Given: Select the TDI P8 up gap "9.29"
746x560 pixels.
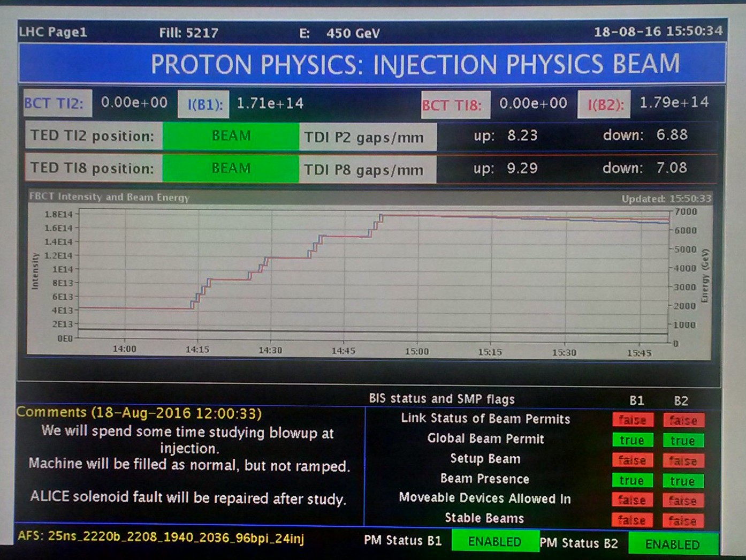Looking at the screenshot, I should [x=522, y=169].
